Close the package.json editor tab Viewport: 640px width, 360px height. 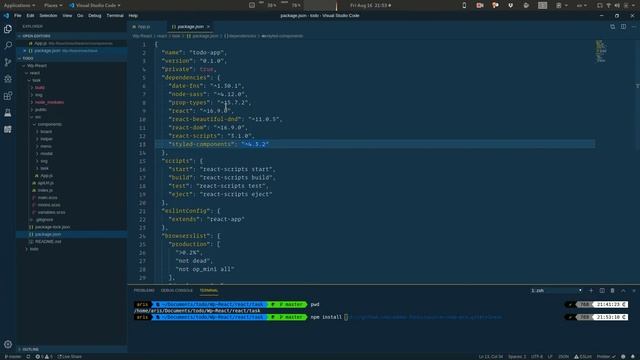tap(208, 27)
